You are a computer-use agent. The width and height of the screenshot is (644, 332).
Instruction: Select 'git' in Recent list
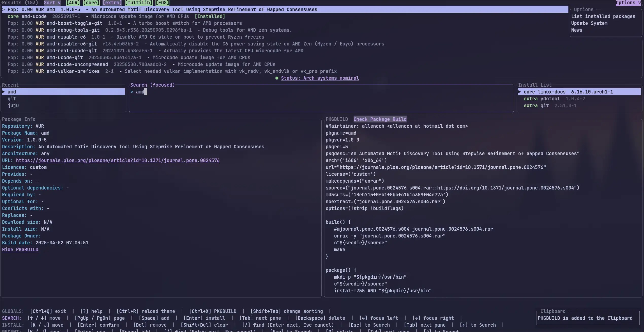(x=63, y=99)
